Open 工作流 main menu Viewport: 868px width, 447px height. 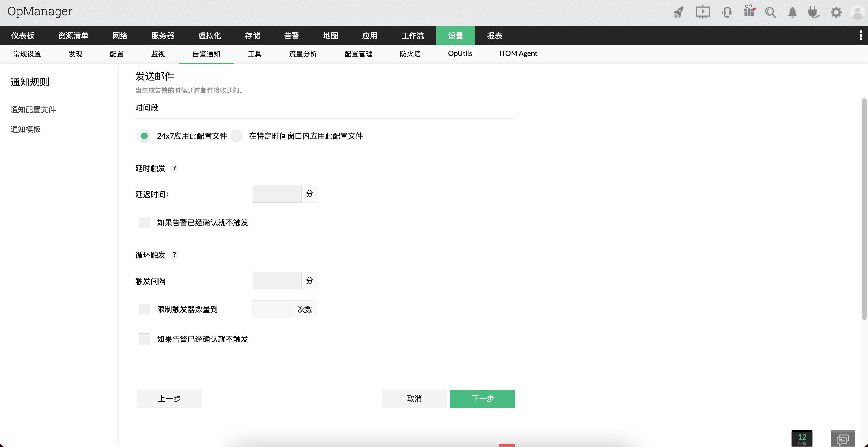point(413,35)
